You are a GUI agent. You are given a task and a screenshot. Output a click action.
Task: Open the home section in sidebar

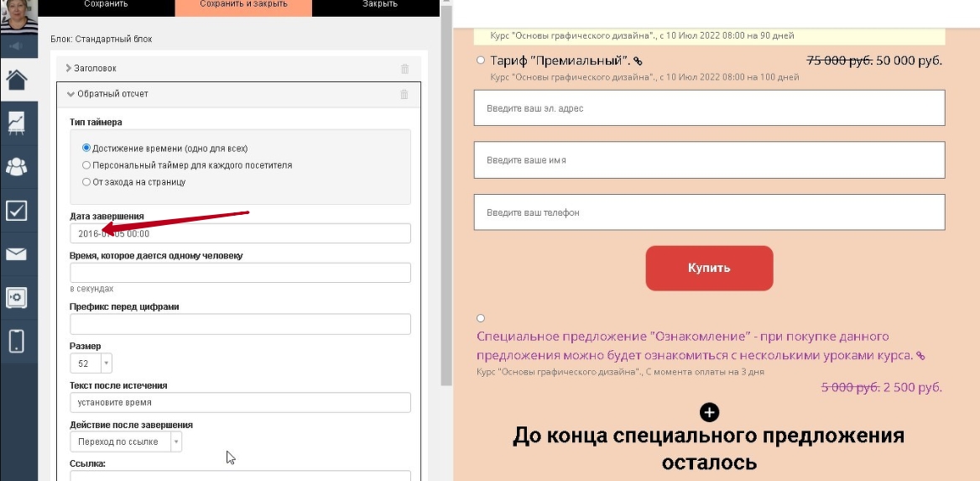pyautogui.click(x=17, y=80)
